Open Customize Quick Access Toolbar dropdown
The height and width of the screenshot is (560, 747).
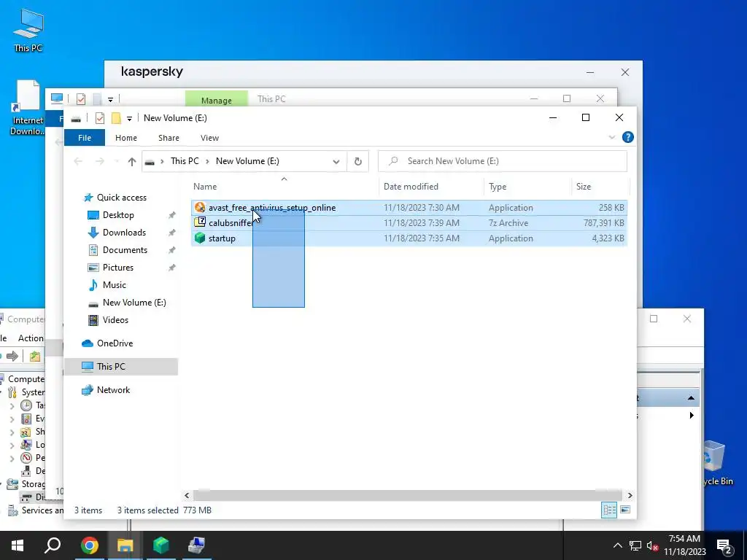tap(129, 118)
